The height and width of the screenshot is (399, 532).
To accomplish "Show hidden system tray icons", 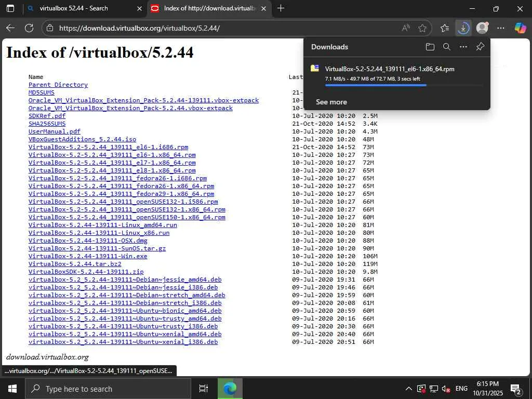I will 409,389.
